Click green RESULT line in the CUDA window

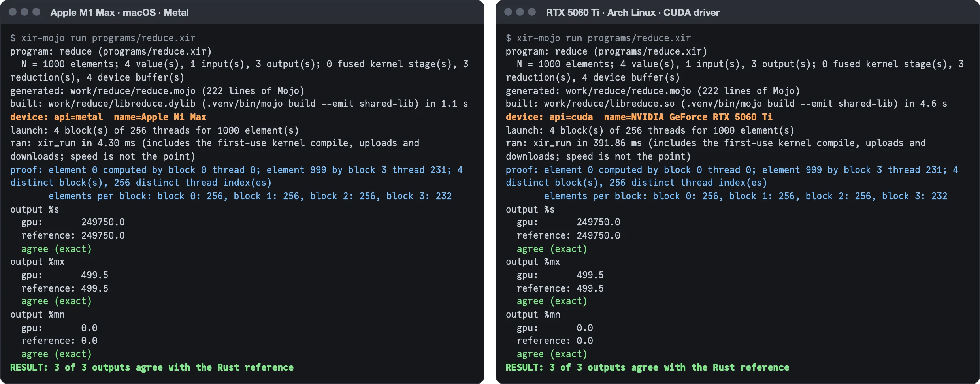click(648, 367)
